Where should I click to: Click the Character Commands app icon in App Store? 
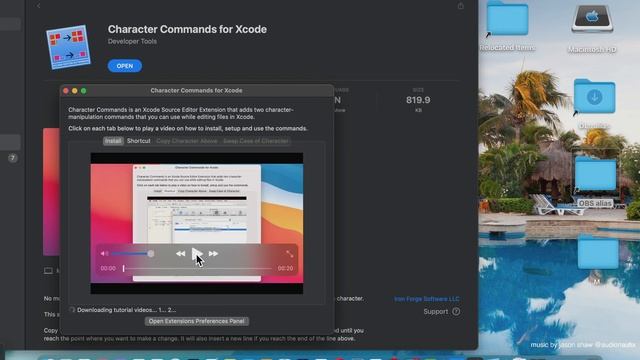point(68,47)
